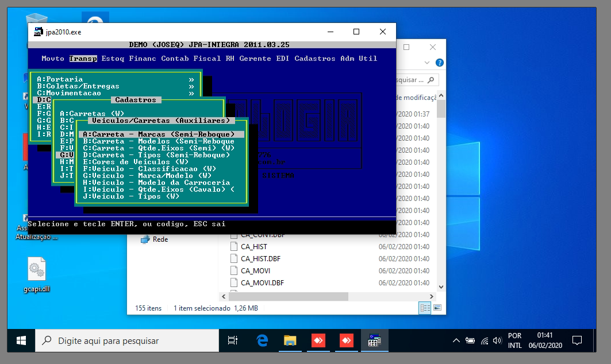Click the taskbar search box

pyautogui.click(x=128, y=340)
